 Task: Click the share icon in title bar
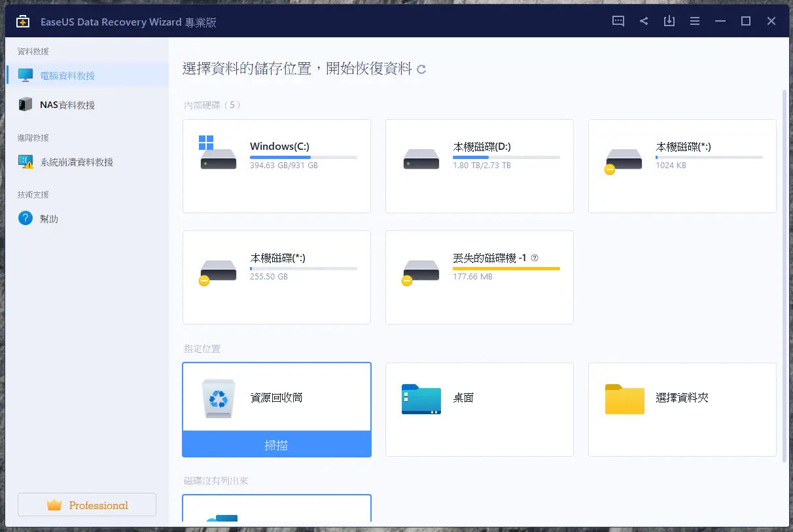click(x=644, y=21)
